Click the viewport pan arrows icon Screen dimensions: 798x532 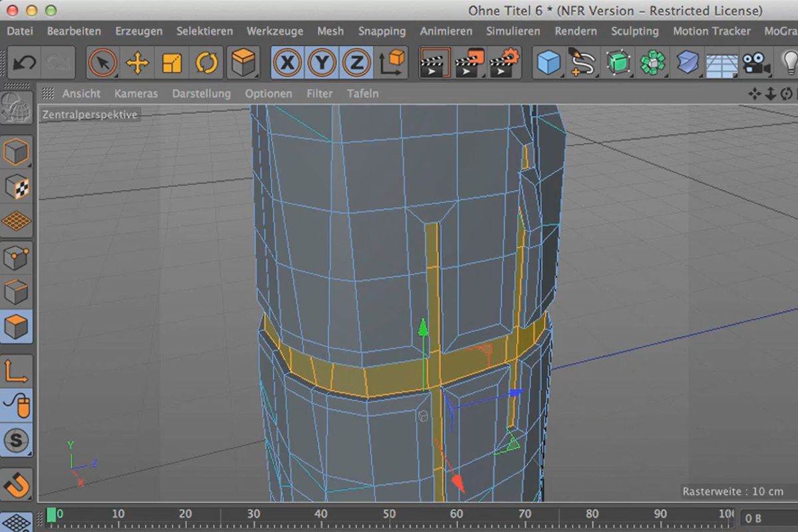(x=755, y=94)
